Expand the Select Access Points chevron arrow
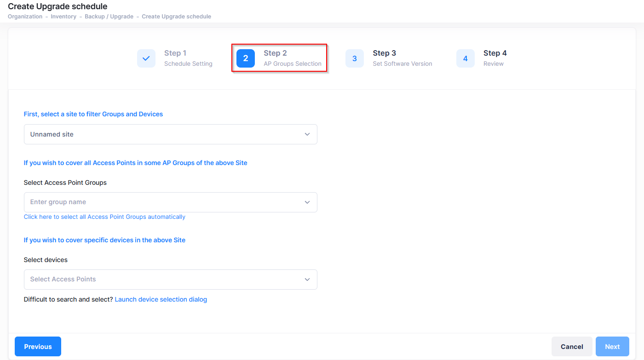Viewport: 644px width, 360px height. tap(307, 280)
